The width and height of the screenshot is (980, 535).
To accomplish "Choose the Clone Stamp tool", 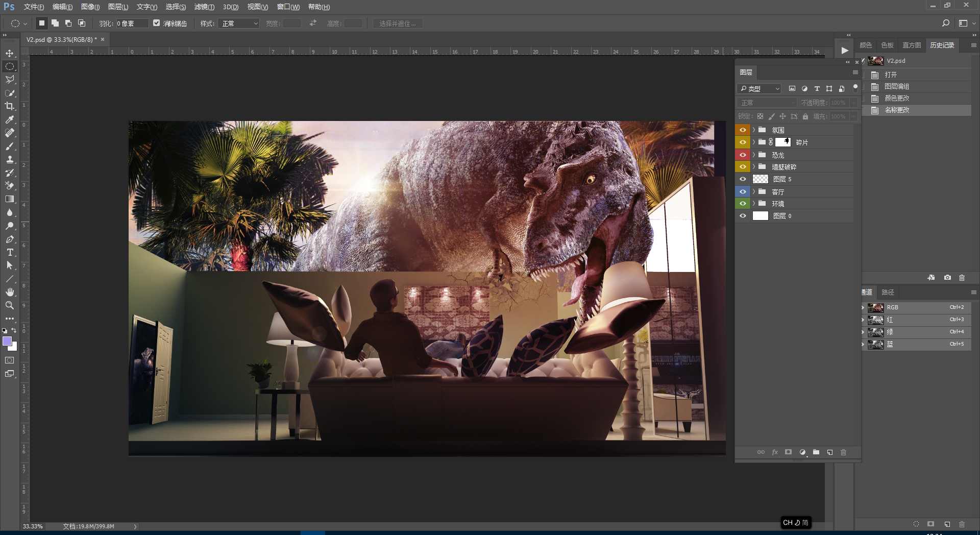I will coord(10,159).
